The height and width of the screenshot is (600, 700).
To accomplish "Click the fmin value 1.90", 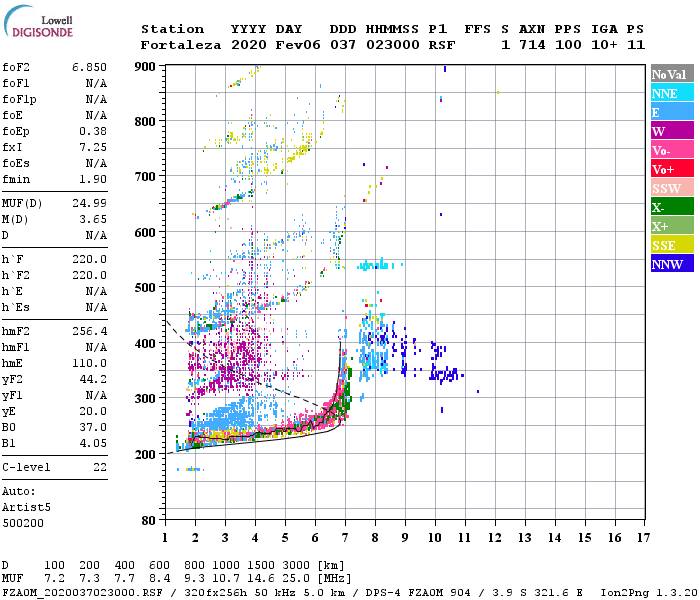I will pos(93,179).
